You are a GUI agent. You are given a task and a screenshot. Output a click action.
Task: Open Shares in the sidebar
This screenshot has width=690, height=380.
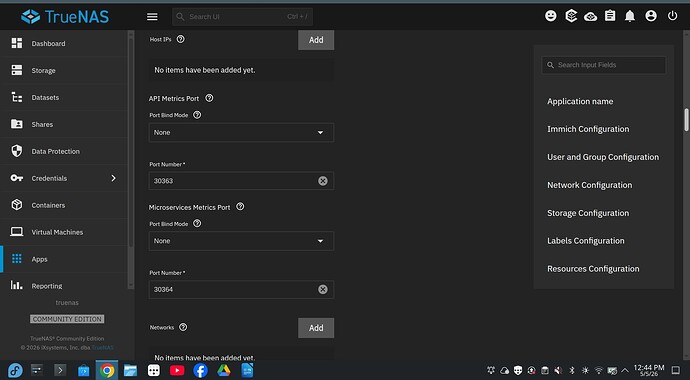tap(65, 124)
